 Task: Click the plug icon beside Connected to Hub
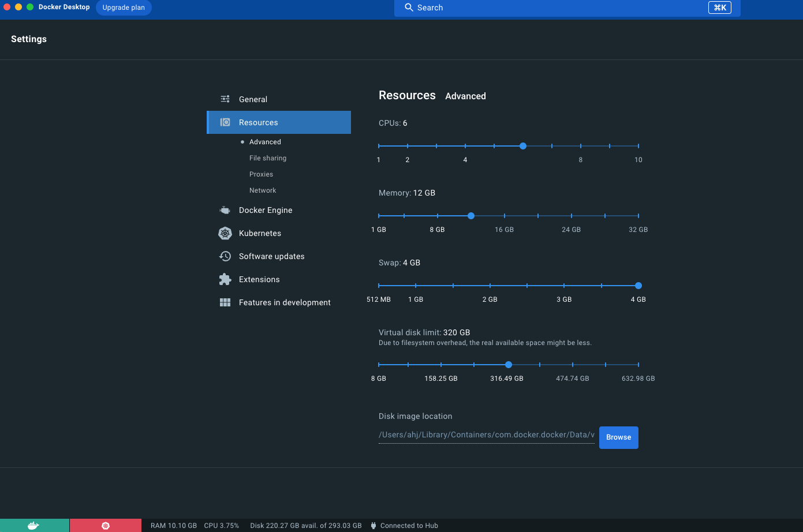[x=374, y=526]
